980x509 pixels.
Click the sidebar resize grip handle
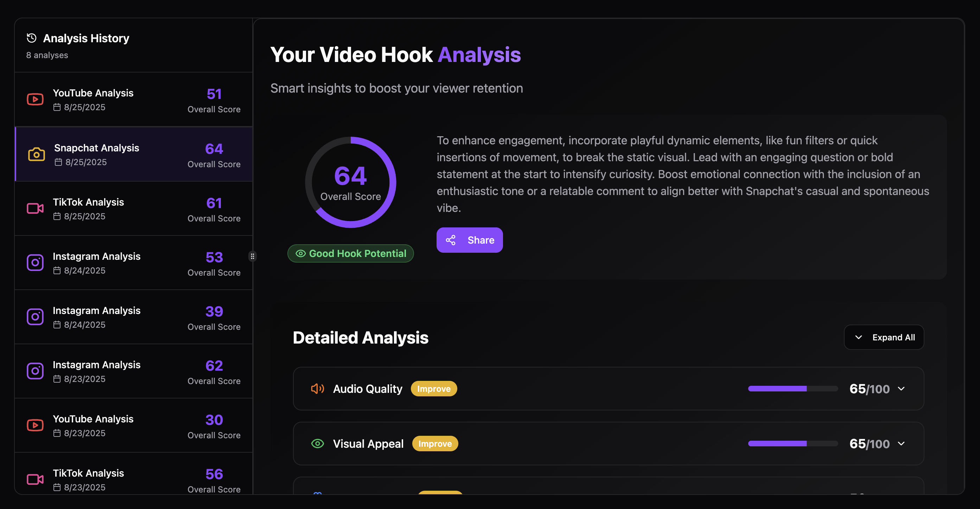pos(252,256)
